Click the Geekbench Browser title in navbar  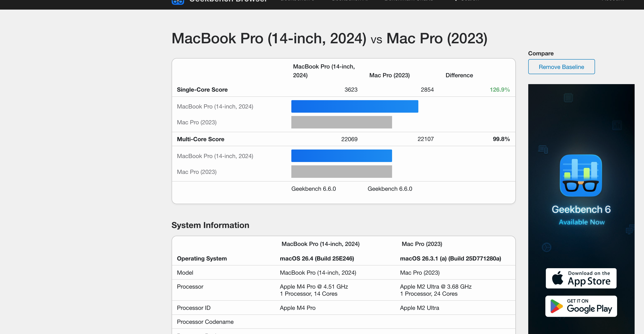tap(228, 1)
